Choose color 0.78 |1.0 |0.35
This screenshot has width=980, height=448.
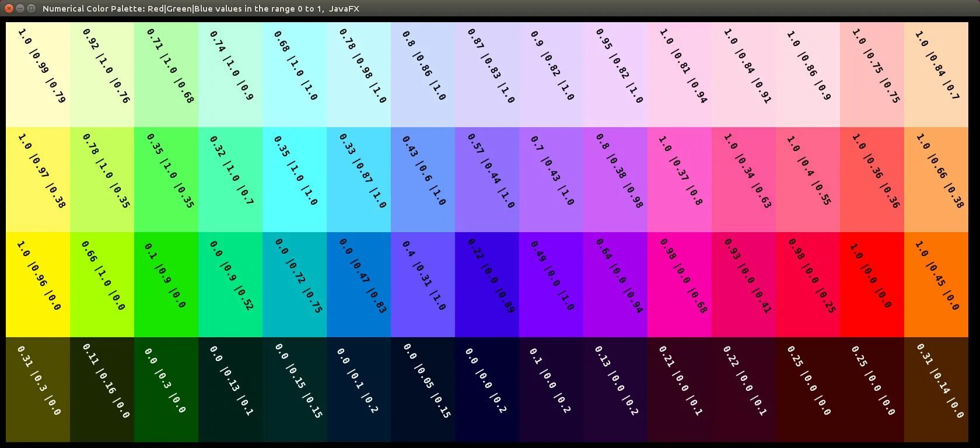(x=102, y=180)
